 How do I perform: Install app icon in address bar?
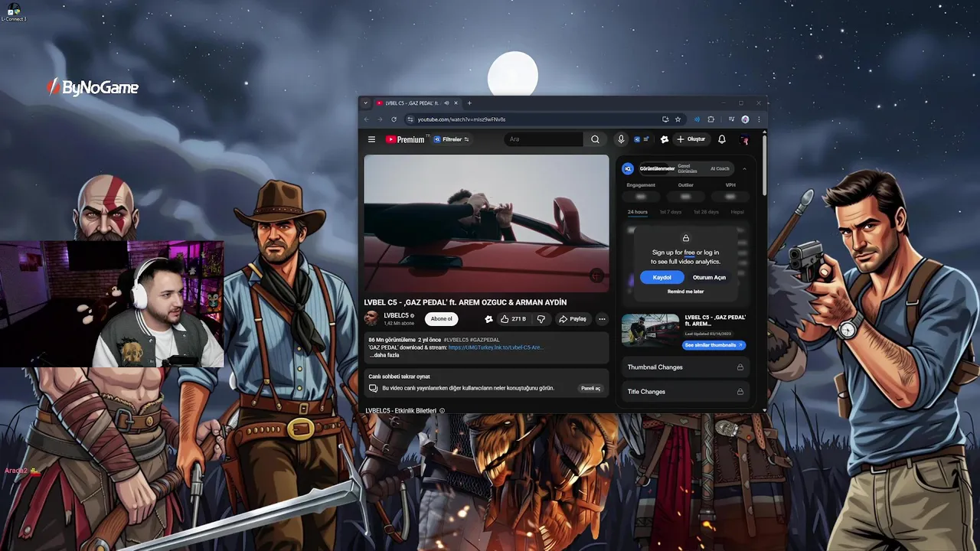(665, 119)
